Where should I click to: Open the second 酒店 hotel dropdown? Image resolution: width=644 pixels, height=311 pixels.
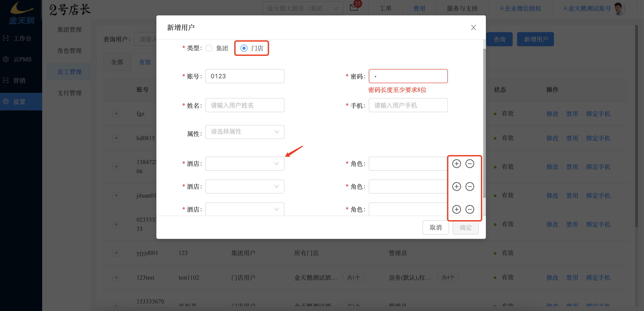tap(245, 186)
